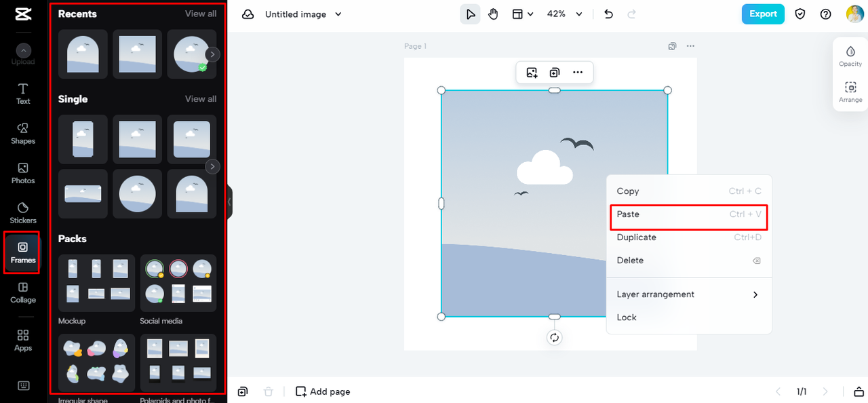The height and width of the screenshot is (403, 868).
Task: Open the Apps panel
Action: pos(23,340)
